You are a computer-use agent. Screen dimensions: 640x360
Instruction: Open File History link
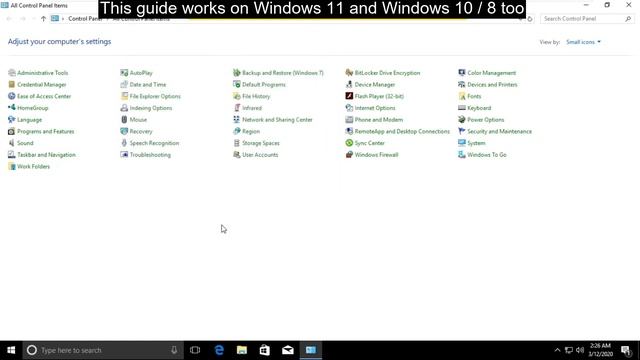[x=256, y=96]
